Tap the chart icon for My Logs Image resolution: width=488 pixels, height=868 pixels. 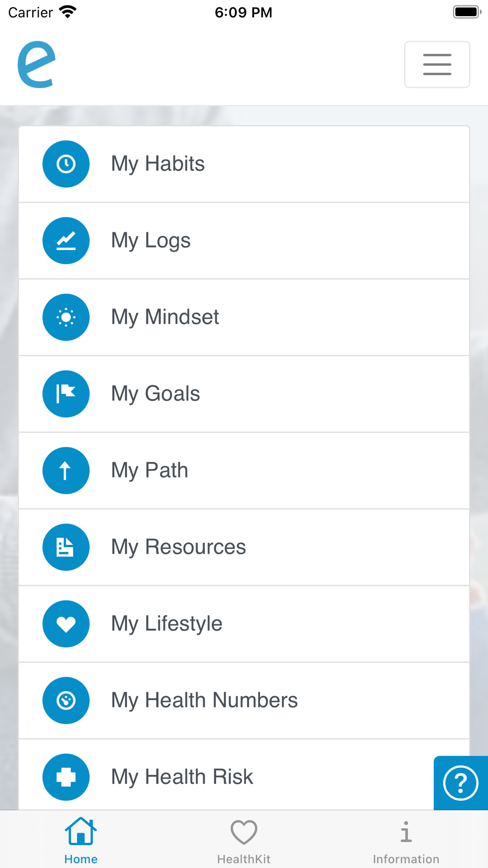pos(66,241)
